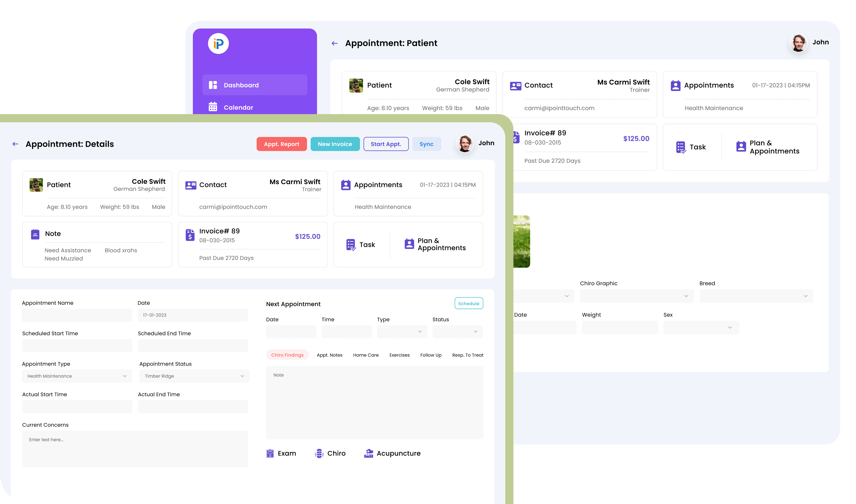Click the iP logo in sidebar

click(x=218, y=44)
